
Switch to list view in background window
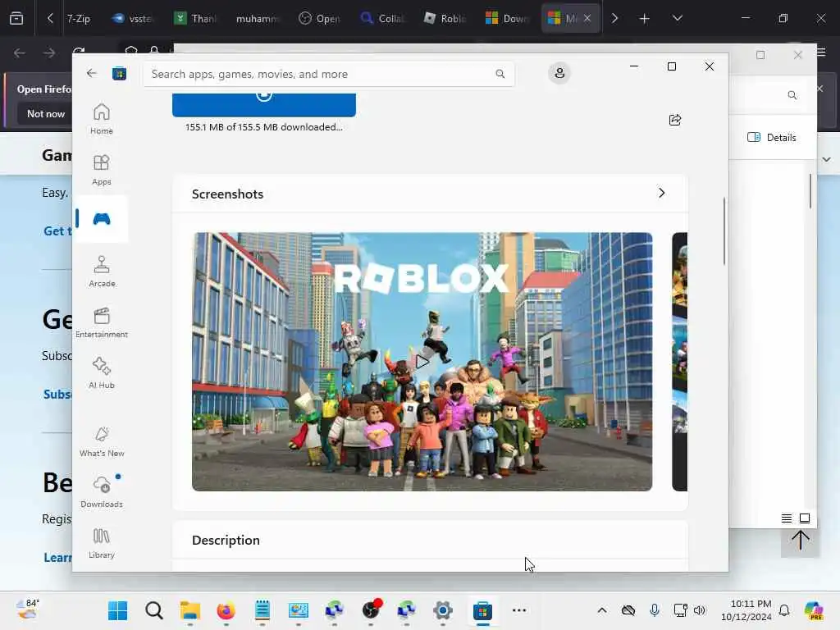pos(787,518)
